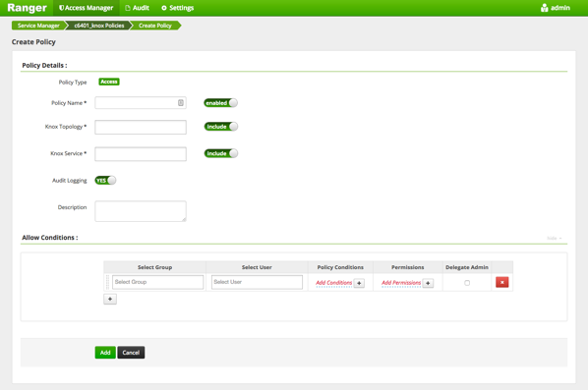Click the Description text area
Screen dimensions: 588x391
click(141, 211)
